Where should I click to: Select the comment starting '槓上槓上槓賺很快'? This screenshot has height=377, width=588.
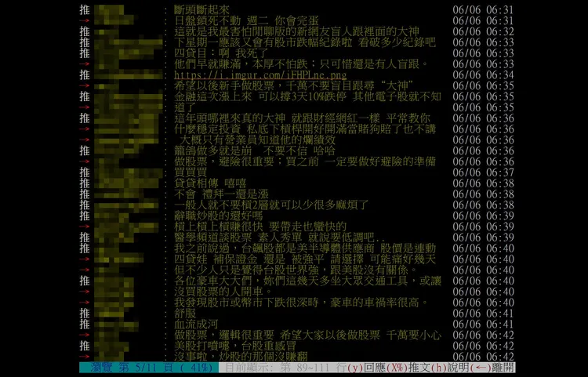(260, 227)
